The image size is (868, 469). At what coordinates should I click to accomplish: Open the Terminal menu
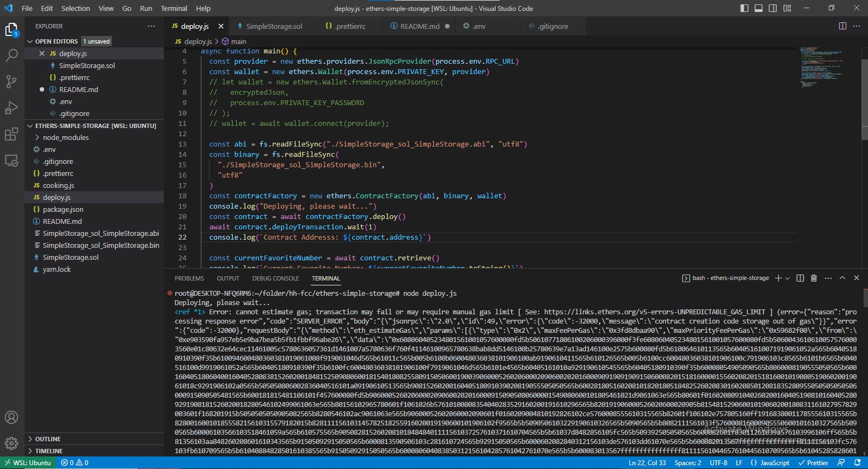tap(174, 8)
